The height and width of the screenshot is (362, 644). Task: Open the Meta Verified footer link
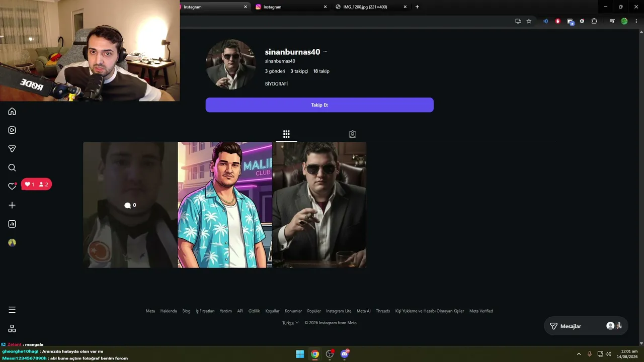pyautogui.click(x=481, y=311)
